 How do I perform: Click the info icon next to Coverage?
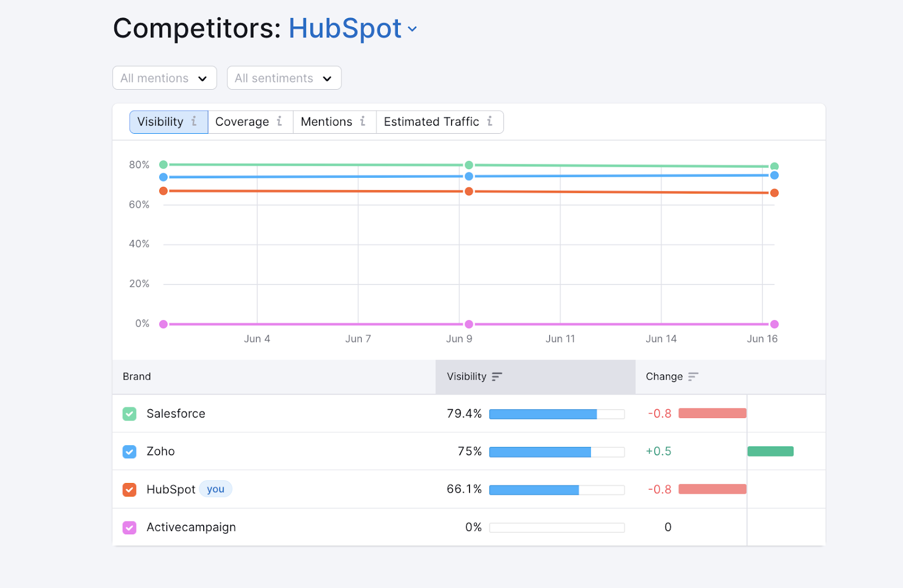[x=279, y=121]
